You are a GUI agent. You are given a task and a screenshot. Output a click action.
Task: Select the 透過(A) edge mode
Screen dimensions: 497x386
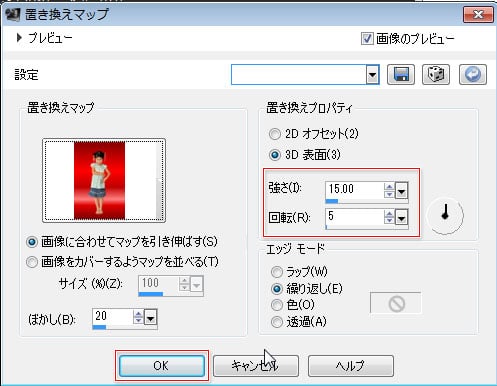point(277,322)
